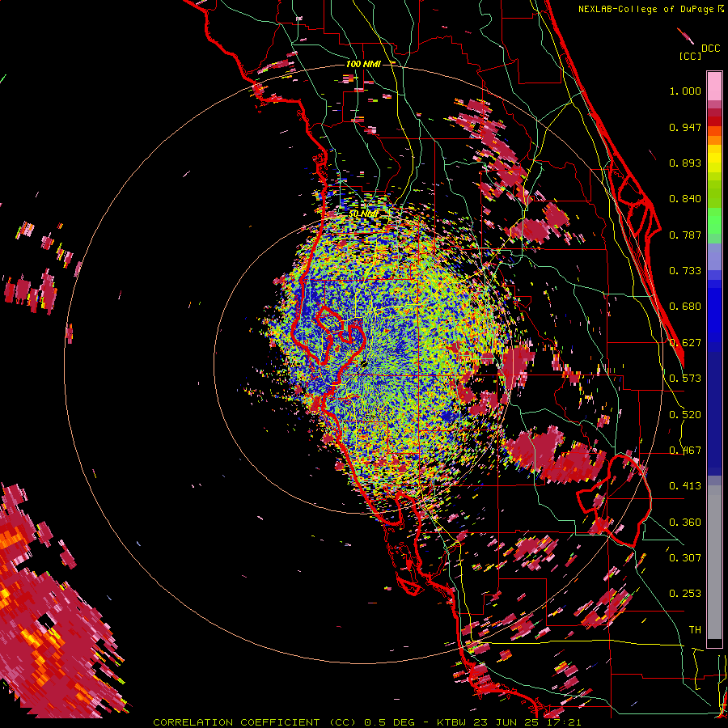The image size is (728, 728).
Task: Click the 100 NMI range ring label
Action: coord(363,64)
